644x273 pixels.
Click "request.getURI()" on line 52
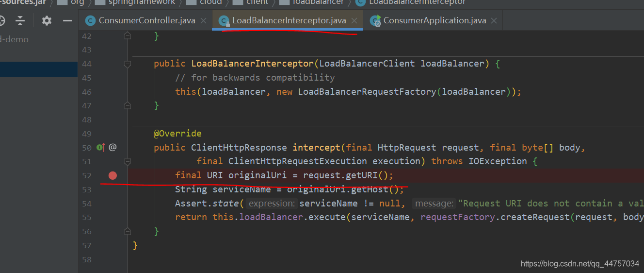click(346, 175)
